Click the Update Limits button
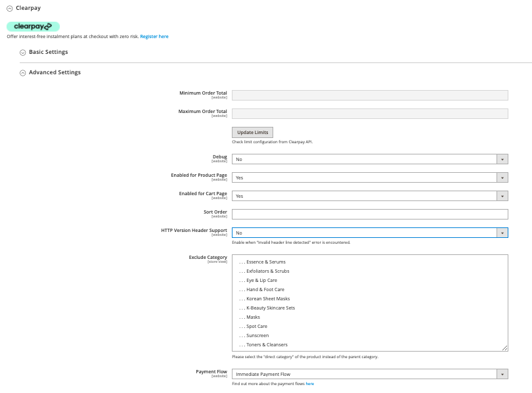The height and width of the screenshot is (393, 532). [x=252, y=132]
